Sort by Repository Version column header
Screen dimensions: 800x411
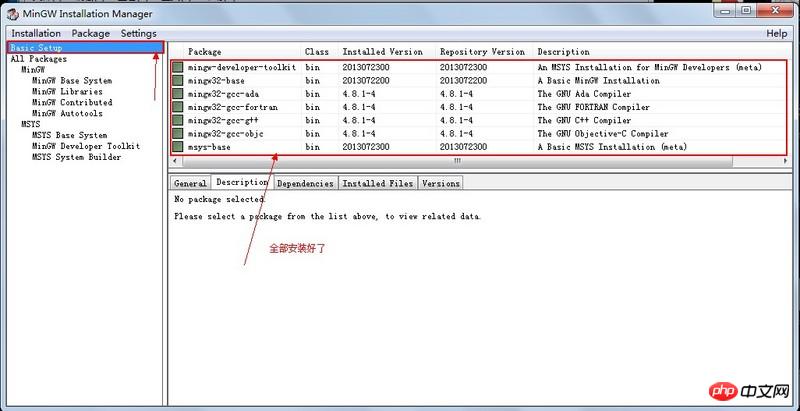[485, 52]
